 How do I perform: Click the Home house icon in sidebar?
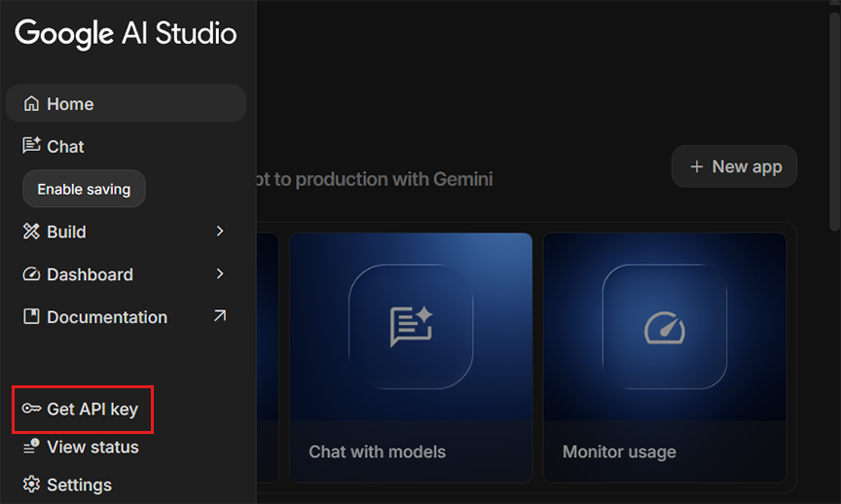pyautogui.click(x=32, y=104)
